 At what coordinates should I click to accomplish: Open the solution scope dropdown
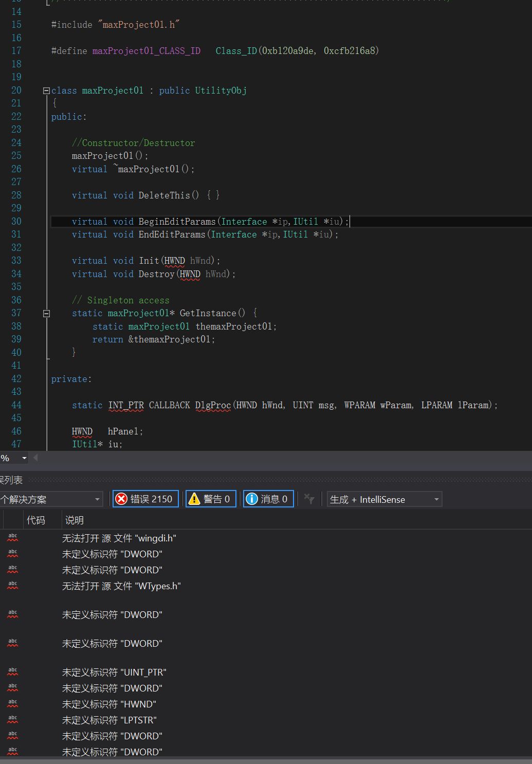click(x=51, y=499)
